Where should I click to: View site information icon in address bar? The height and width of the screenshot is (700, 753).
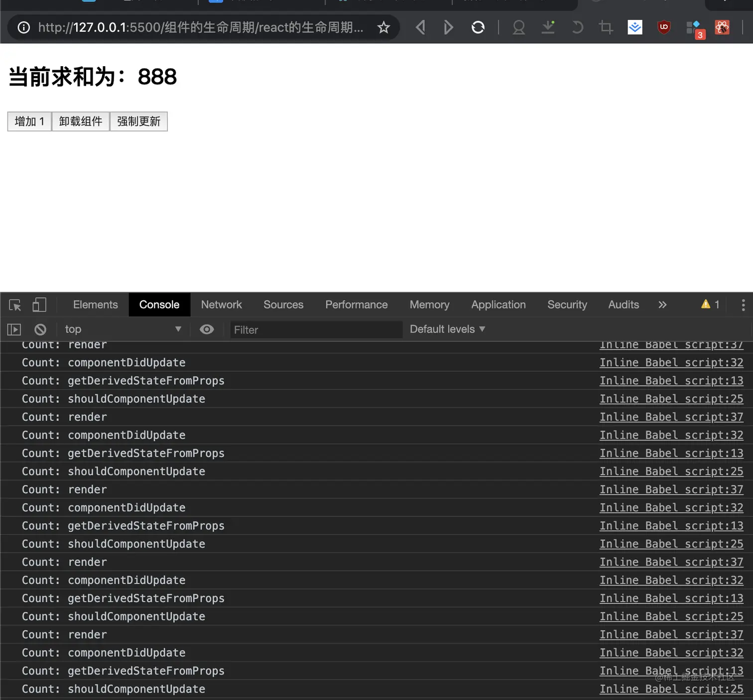click(x=23, y=27)
